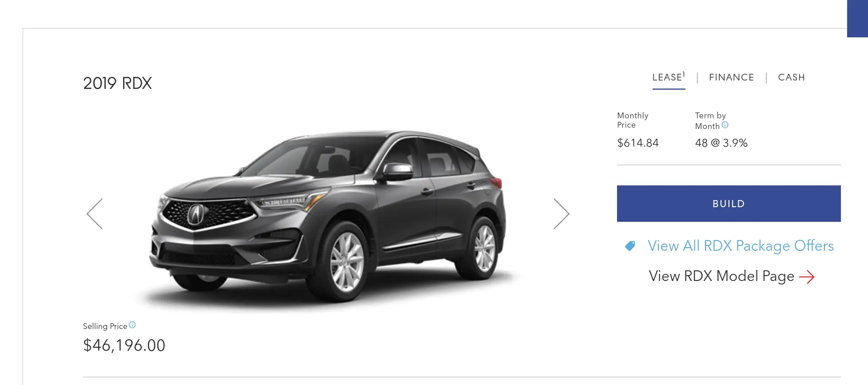Click the BUILD button
Screen dimensions: 868x385
(x=729, y=204)
